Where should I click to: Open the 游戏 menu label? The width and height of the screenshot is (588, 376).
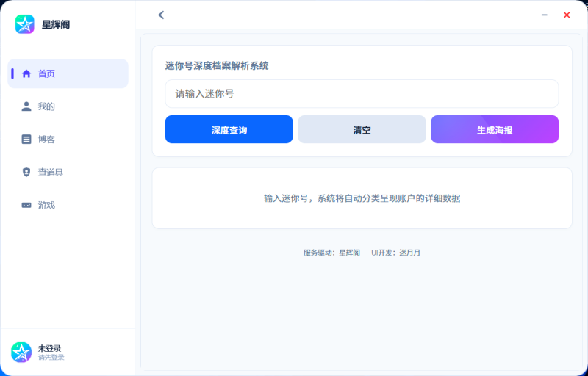[46, 205]
